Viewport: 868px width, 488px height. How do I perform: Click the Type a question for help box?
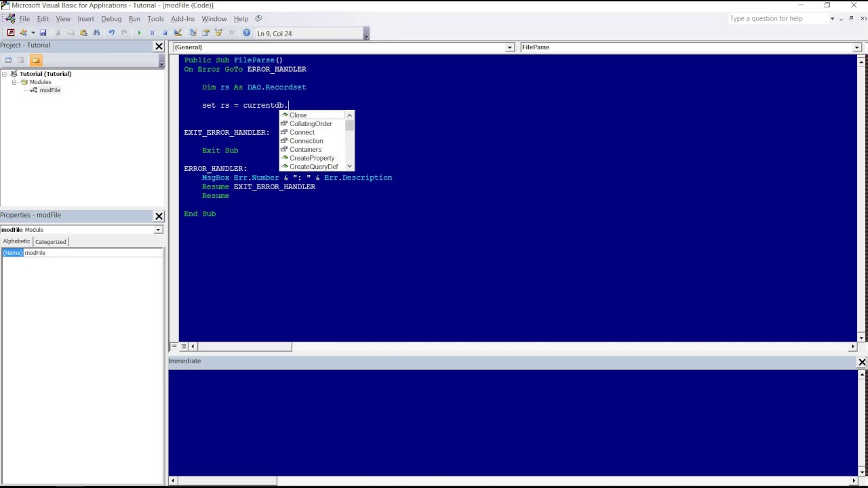[778, 18]
